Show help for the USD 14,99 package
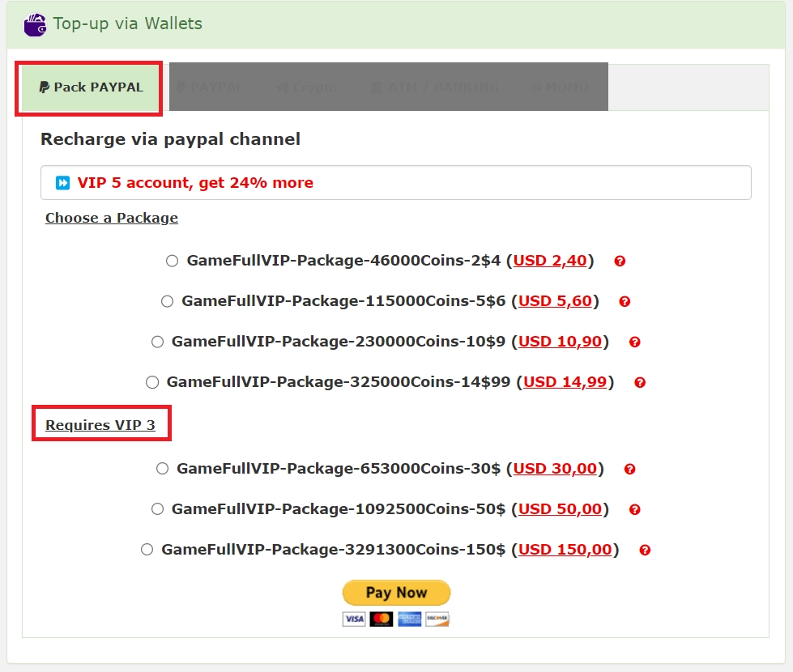This screenshot has height=672, width=793. coord(640,383)
